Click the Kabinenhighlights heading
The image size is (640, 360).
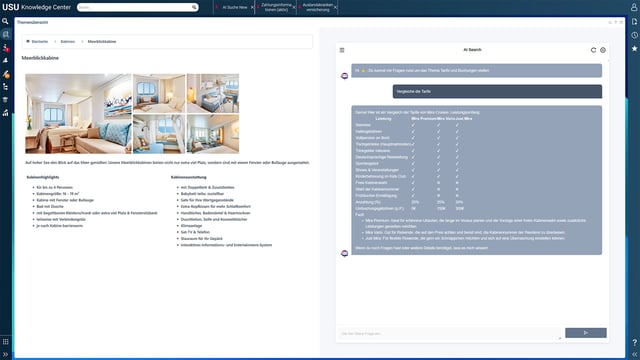coord(43,177)
